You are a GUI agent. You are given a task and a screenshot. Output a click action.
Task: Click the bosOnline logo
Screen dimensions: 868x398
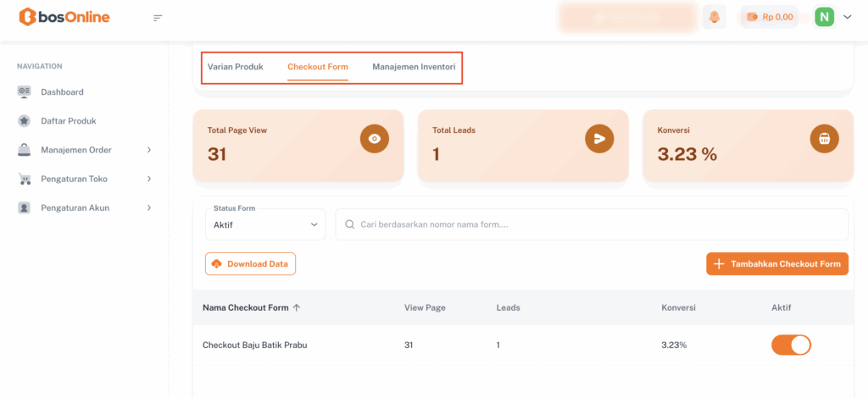coord(64,17)
